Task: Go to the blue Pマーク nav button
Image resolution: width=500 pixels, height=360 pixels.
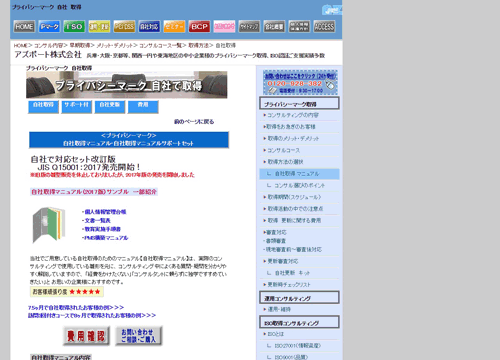Action: 49,27
